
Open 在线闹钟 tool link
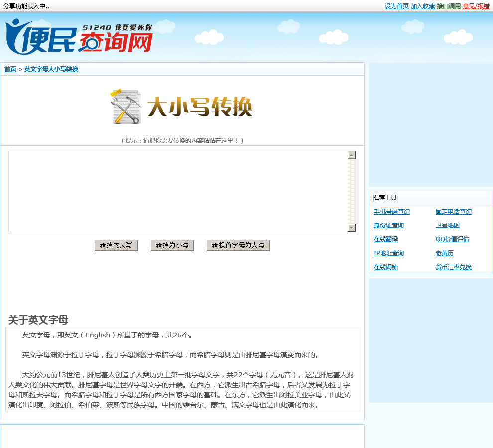coord(386,267)
